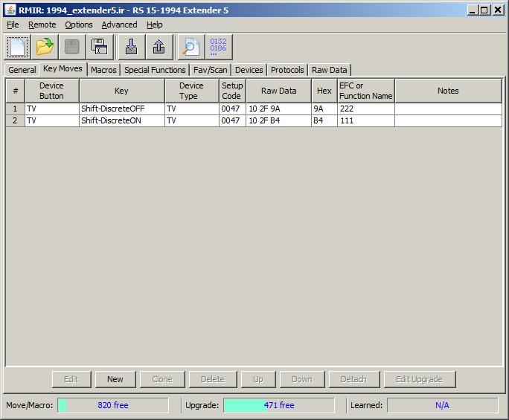The image size is (509, 420).
Task: Open the Advanced menu
Action: pyautogui.click(x=119, y=25)
